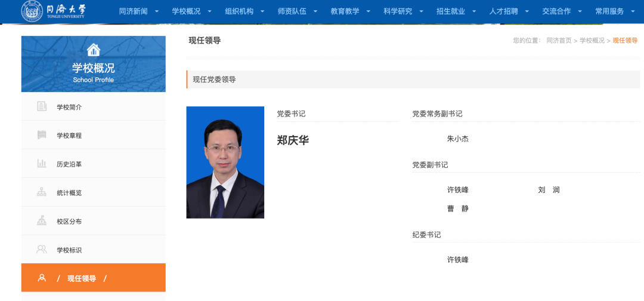Open the 人才招聘 menu
644x301 pixels.
tap(503, 11)
